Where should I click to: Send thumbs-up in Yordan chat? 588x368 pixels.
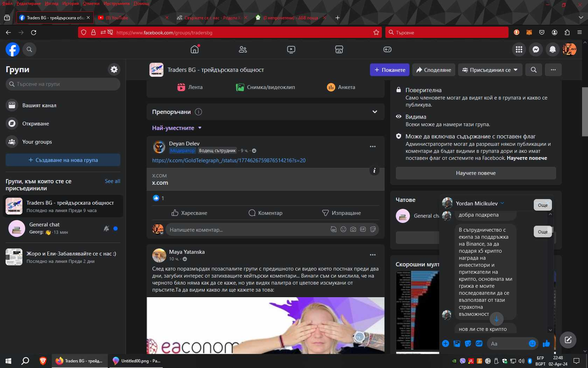546,343
